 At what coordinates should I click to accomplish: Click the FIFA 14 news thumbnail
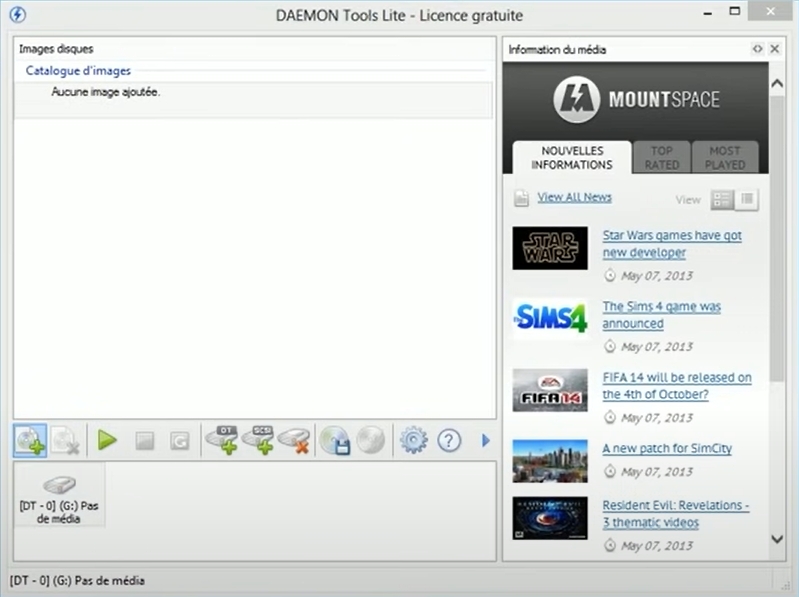point(550,391)
